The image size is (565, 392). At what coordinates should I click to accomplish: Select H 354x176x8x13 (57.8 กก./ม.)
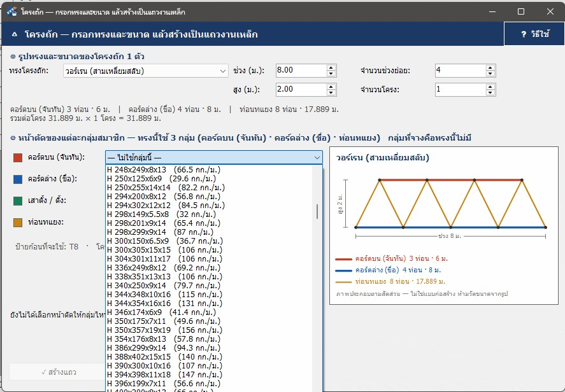coord(209,339)
